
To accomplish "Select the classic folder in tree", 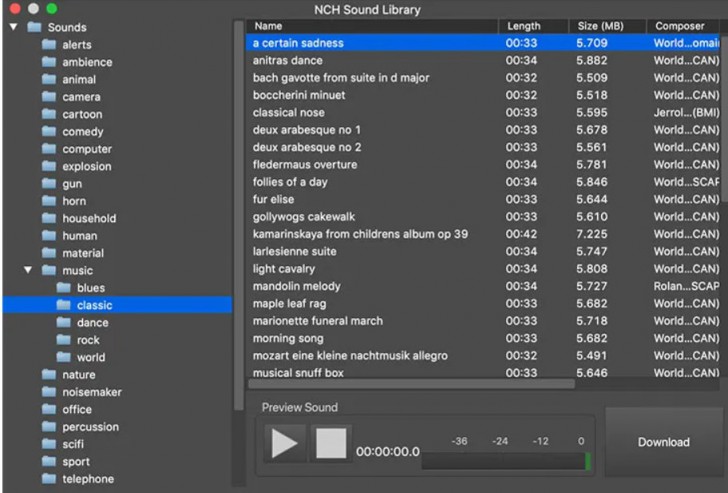I will pos(117,305).
